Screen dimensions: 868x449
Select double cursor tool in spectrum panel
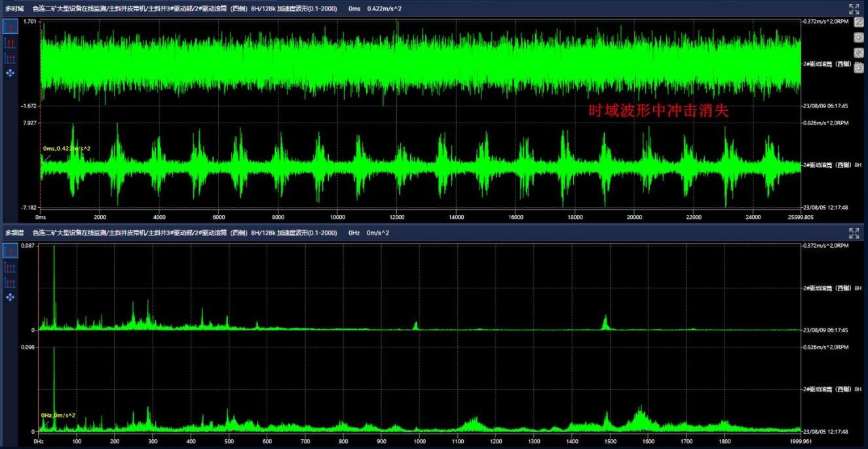(x=10, y=267)
